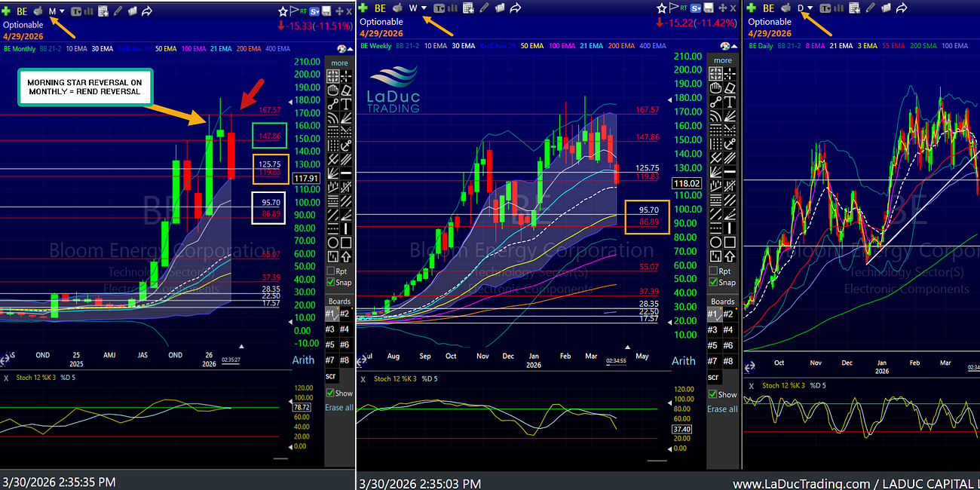Click the notes folder icon on Monthly toolbar
980x490 pixels.
133,11
